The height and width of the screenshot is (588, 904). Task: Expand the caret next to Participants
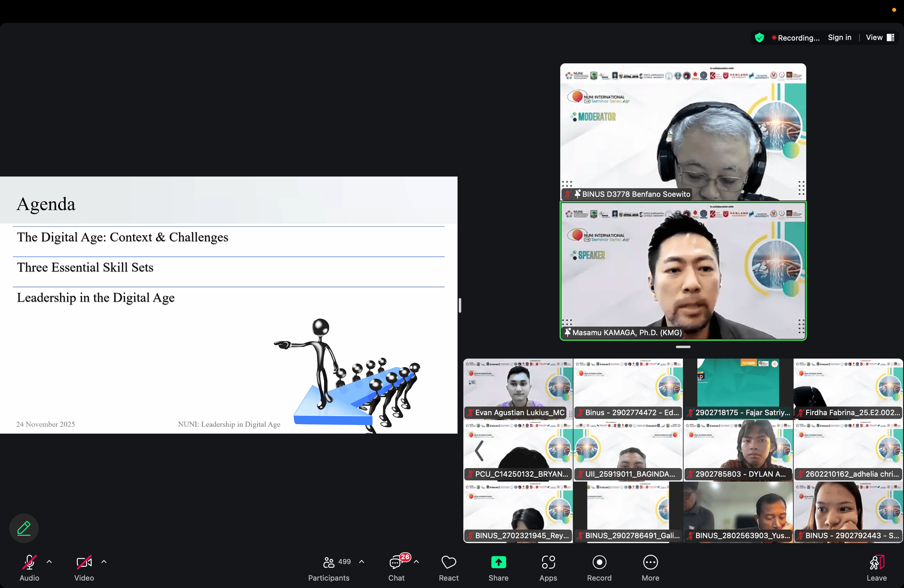point(362,562)
